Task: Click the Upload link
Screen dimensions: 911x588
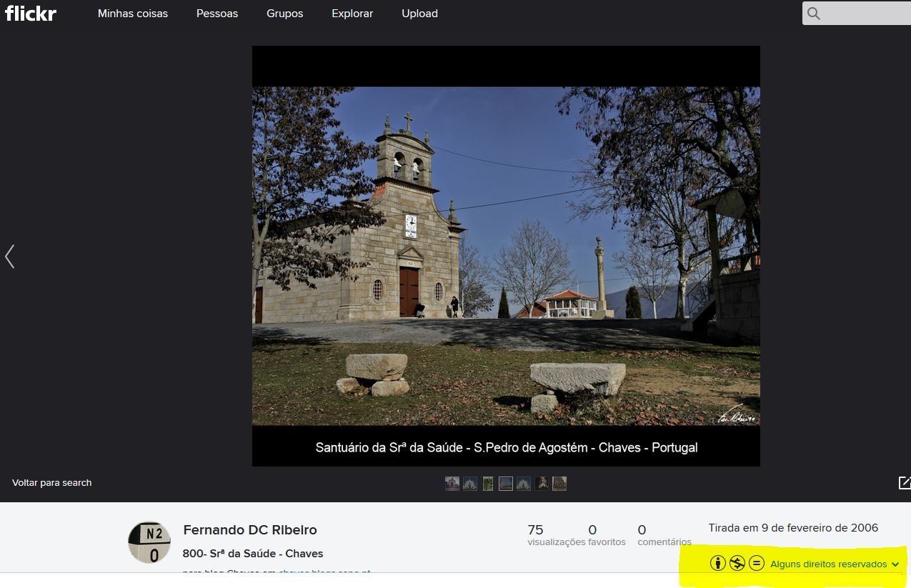Action: (419, 14)
